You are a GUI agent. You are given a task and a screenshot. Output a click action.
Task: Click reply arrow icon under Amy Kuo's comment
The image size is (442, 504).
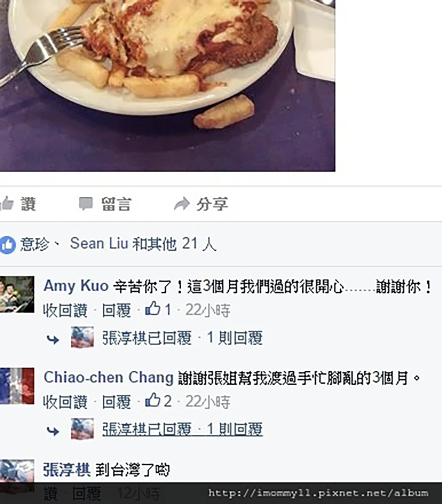click(x=53, y=340)
